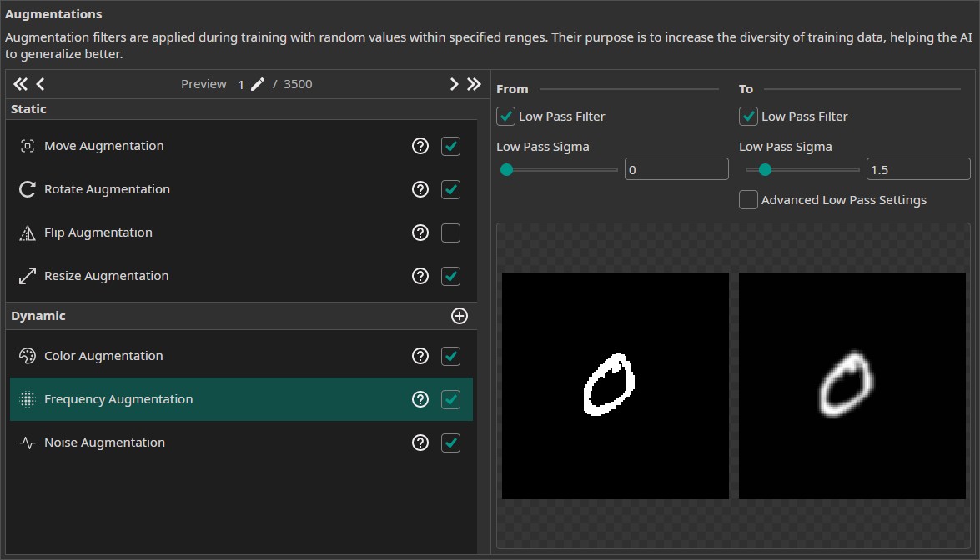Show help for Noise Augmentation
This screenshot has height=560, width=980.
click(420, 442)
